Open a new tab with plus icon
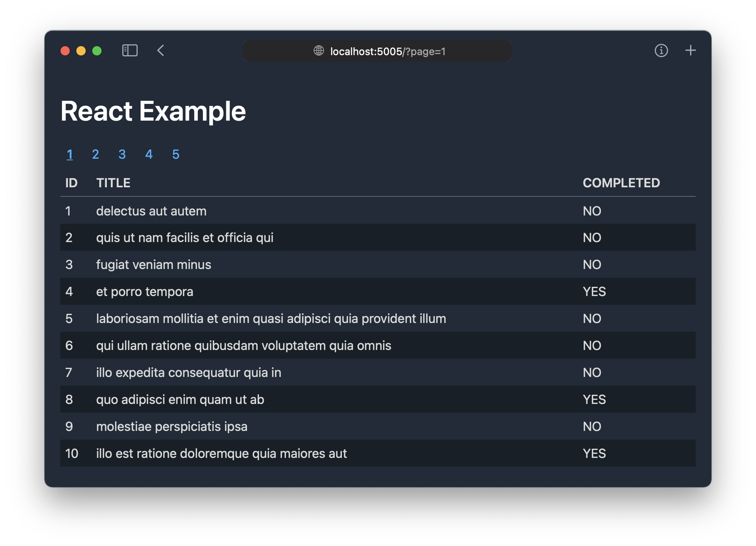This screenshot has height=546, width=756. pos(690,50)
